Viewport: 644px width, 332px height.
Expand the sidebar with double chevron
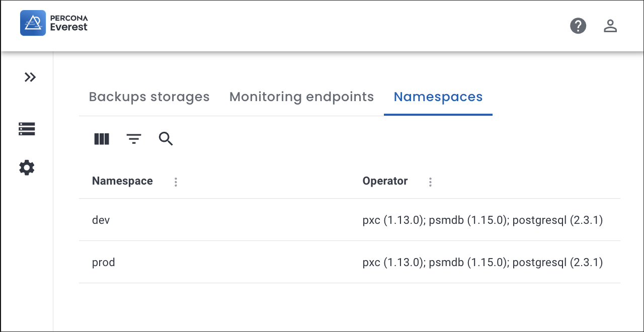click(30, 77)
